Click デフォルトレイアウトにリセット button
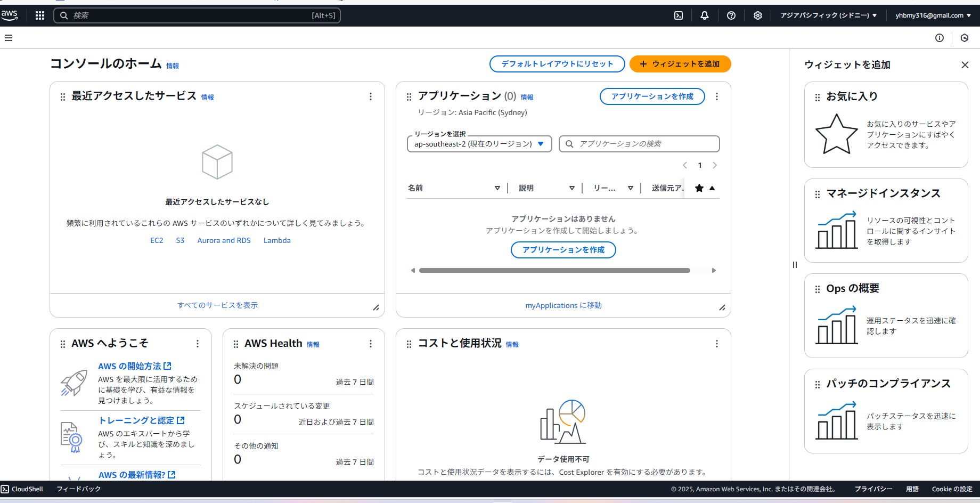Viewport: 980px width, 503px height. point(557,64)
